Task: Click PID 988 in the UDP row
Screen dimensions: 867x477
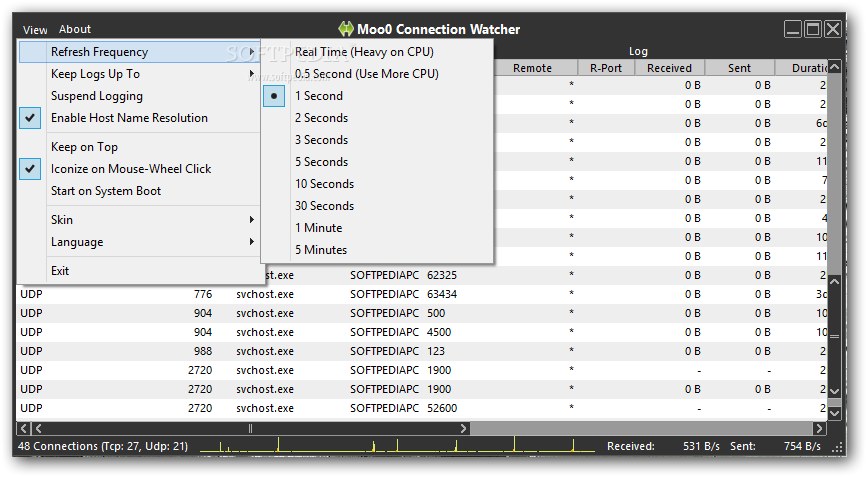Action: pos(202,352)
